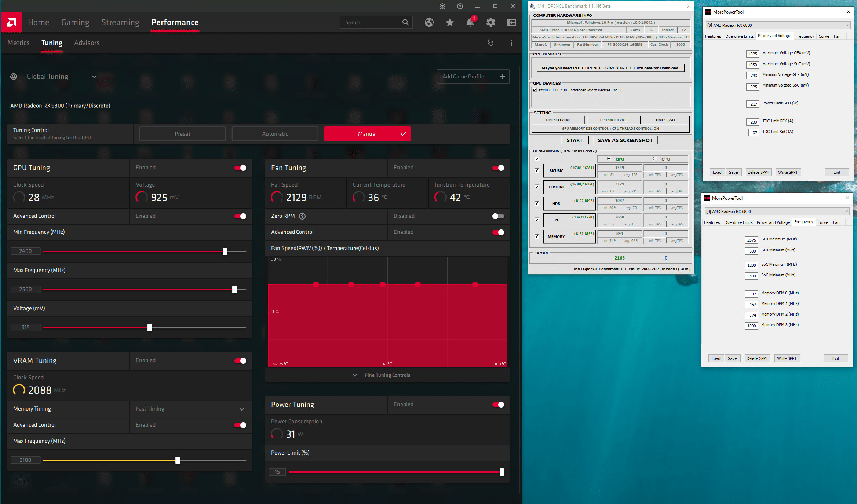Toggle Power Tuning enabled switch
Image resolution: width=857 pixels, height=504 pixels.
tap(498, 405)
